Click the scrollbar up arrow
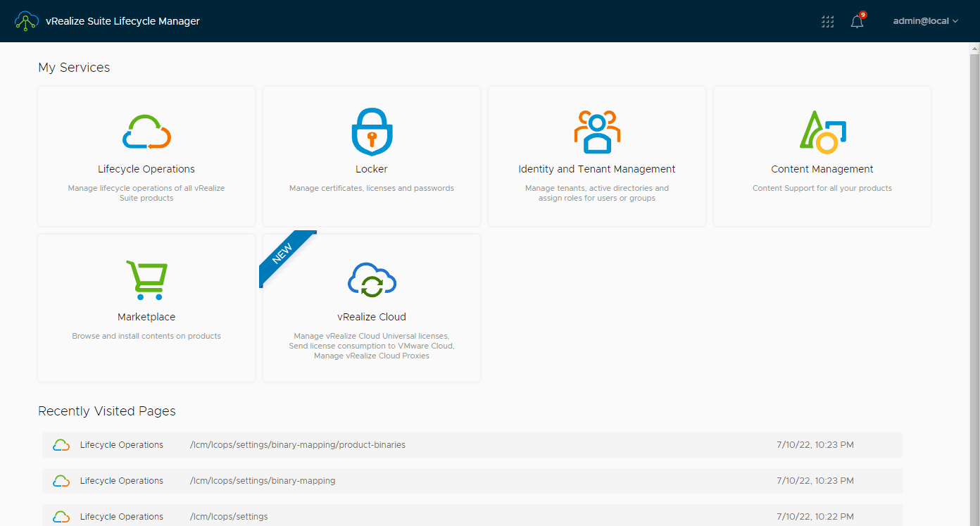The height and width of the screenshot is (526, 980). (x=974, y=47)
